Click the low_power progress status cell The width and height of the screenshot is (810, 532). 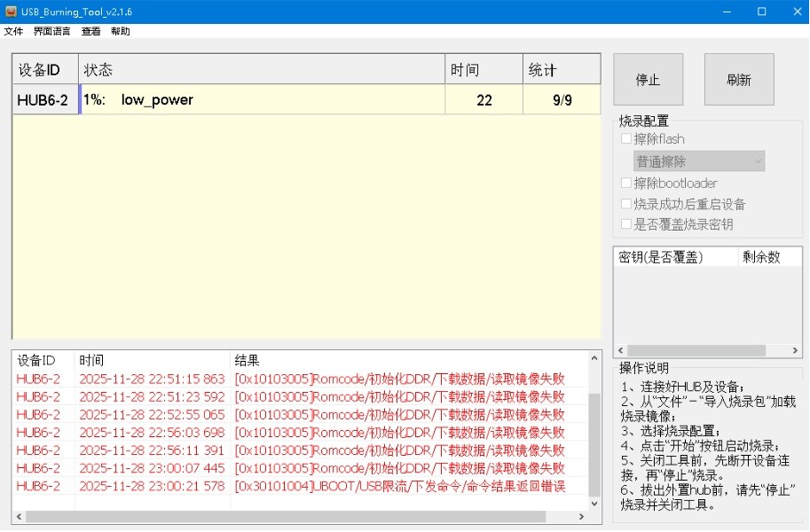pyautogui.click(x=262, y=100)
